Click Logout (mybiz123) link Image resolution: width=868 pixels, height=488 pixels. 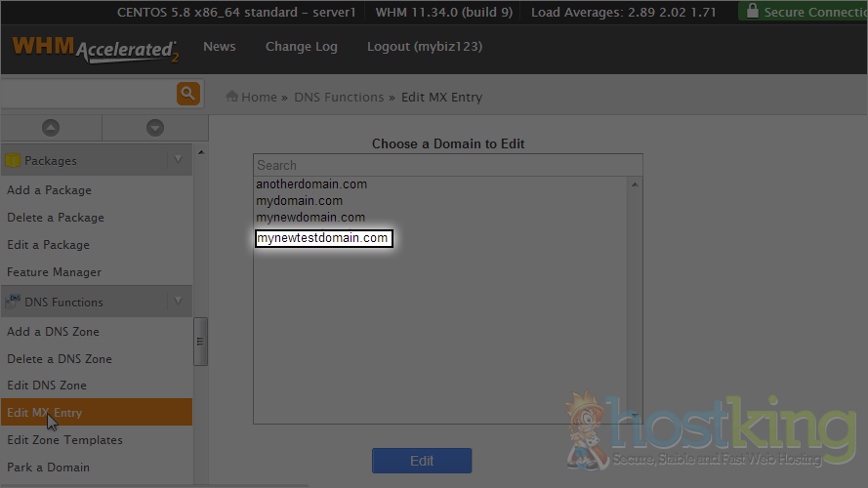424,47
